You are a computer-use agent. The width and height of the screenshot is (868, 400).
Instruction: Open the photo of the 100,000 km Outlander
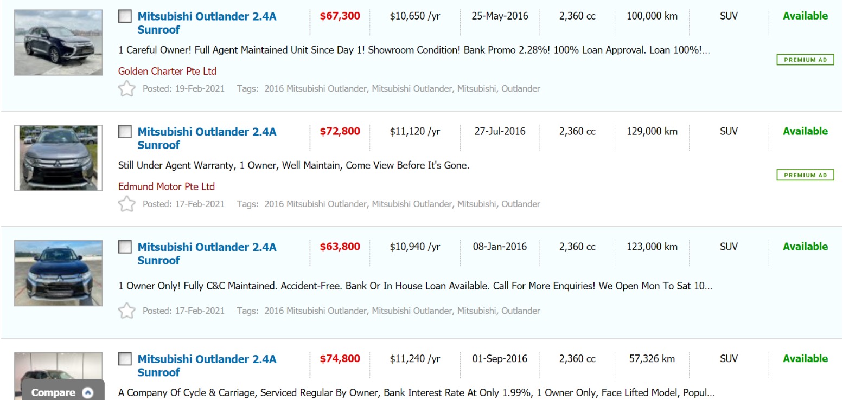click(x=58, y=42)
